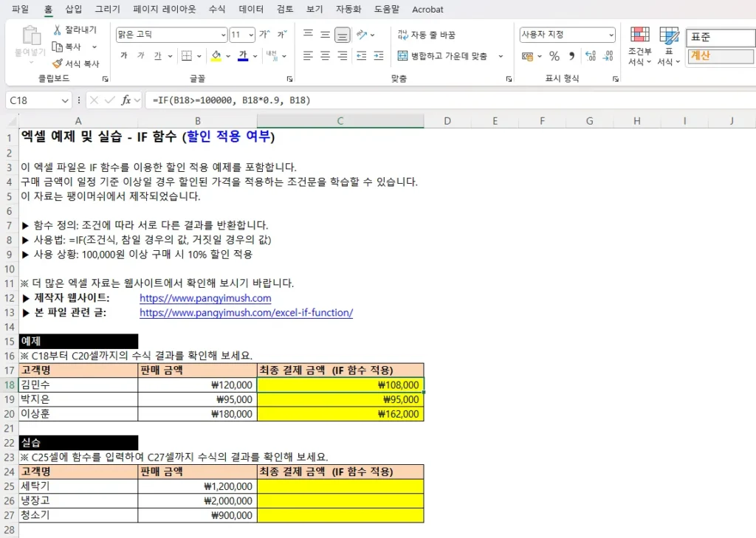Select row 25 header

[9, 486]
